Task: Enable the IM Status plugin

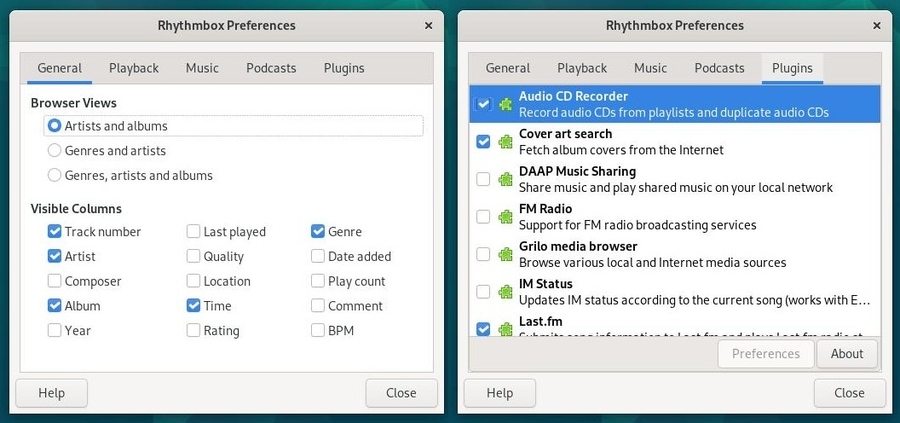Action: [x=483, y=292]
